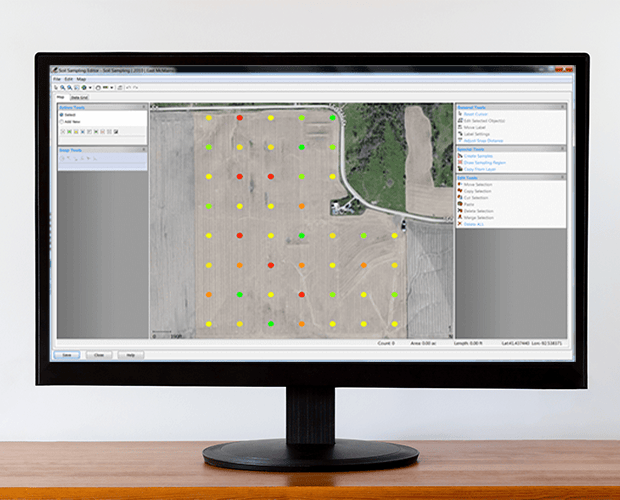
Task: Click the Copy From Layer icon
Action: pyautogui.click(x=460, y=170)
